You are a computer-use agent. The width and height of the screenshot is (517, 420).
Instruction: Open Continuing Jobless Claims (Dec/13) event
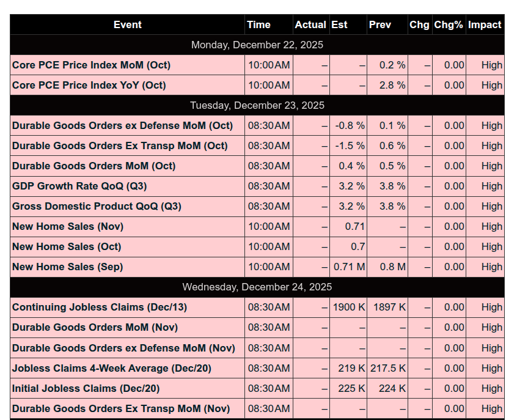(100, 308)
